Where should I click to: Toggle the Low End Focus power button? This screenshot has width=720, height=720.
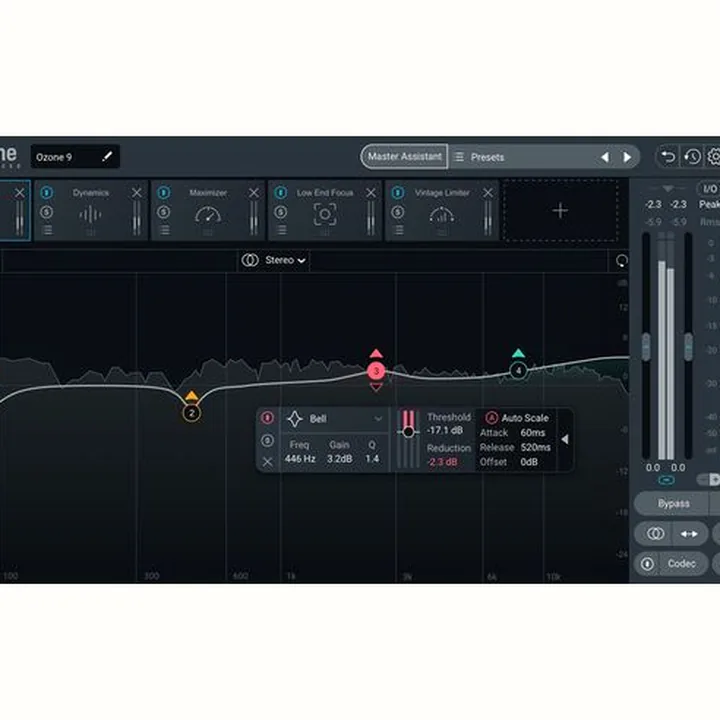281,192
